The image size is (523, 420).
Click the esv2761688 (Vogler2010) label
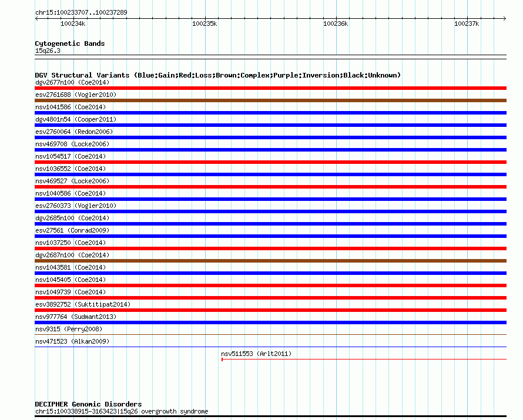click(x=76, y=95)
